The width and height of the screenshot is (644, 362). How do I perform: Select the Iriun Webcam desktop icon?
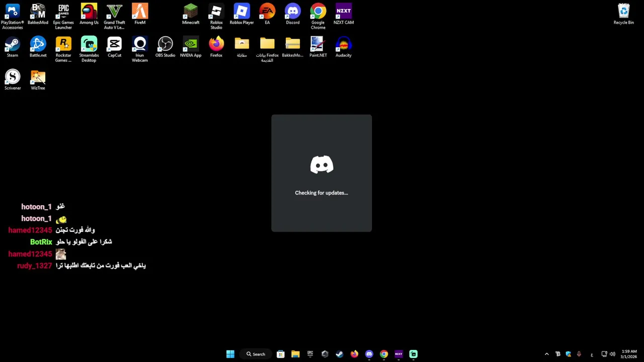(x=140, y=49)
